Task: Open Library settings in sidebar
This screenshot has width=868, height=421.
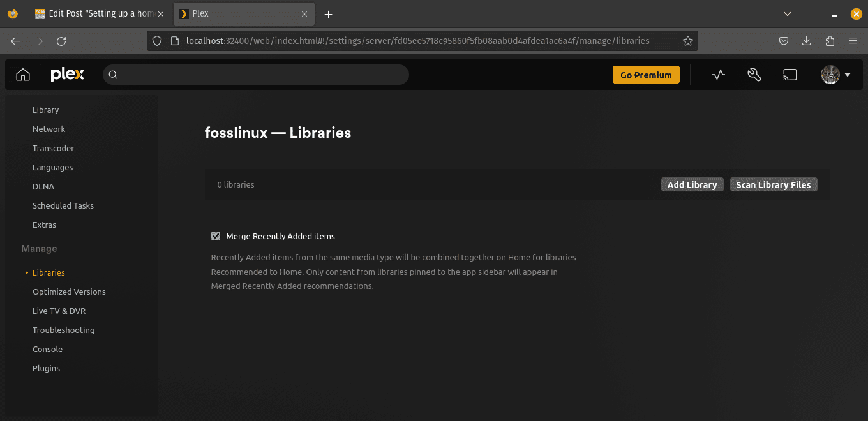Action: pos(45,110)
